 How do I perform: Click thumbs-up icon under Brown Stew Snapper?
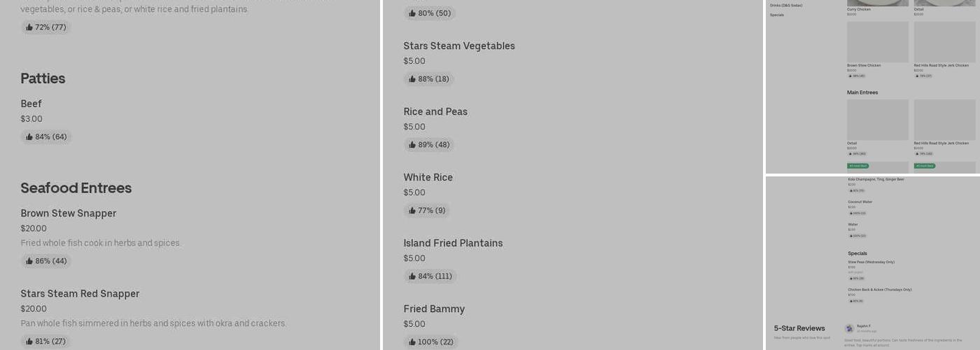point(29,261)
